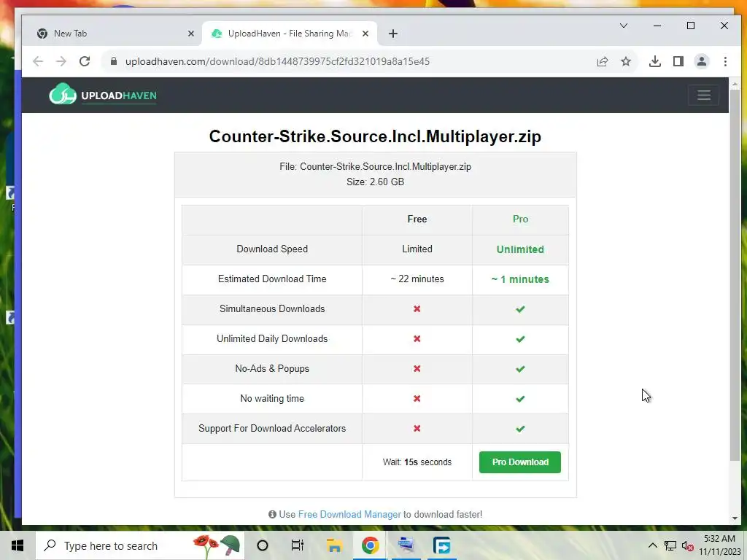Click the Free column header
Viewport: 747px width, 560px height.
click(x=417, y=219)
